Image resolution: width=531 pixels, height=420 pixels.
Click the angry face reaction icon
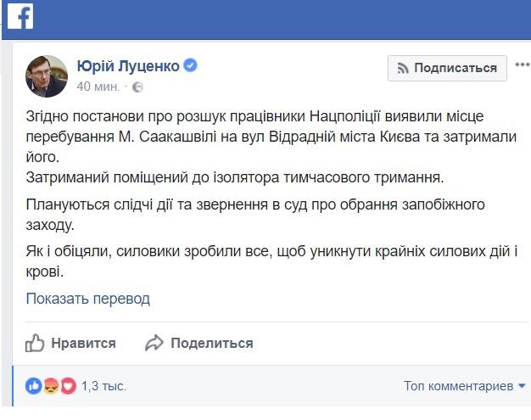pyautogui.click(x=50, y=386)
